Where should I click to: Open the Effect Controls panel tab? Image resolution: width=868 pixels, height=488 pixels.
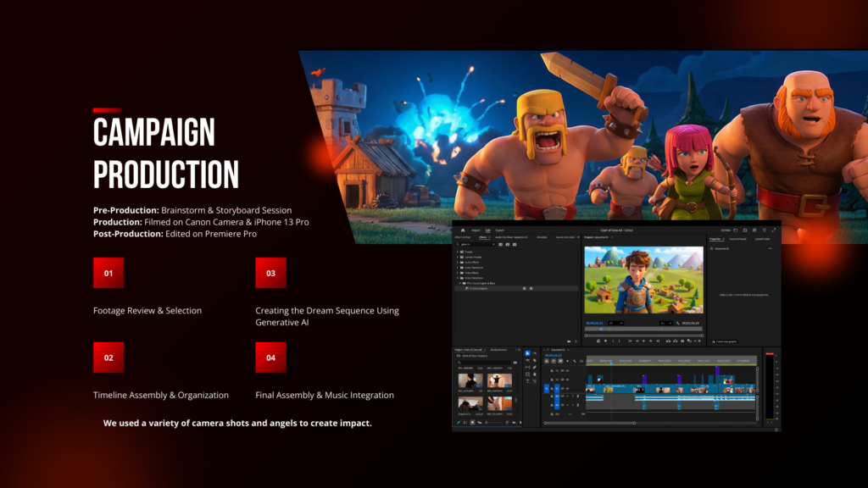pyautogui.click(x=465, y=237)
